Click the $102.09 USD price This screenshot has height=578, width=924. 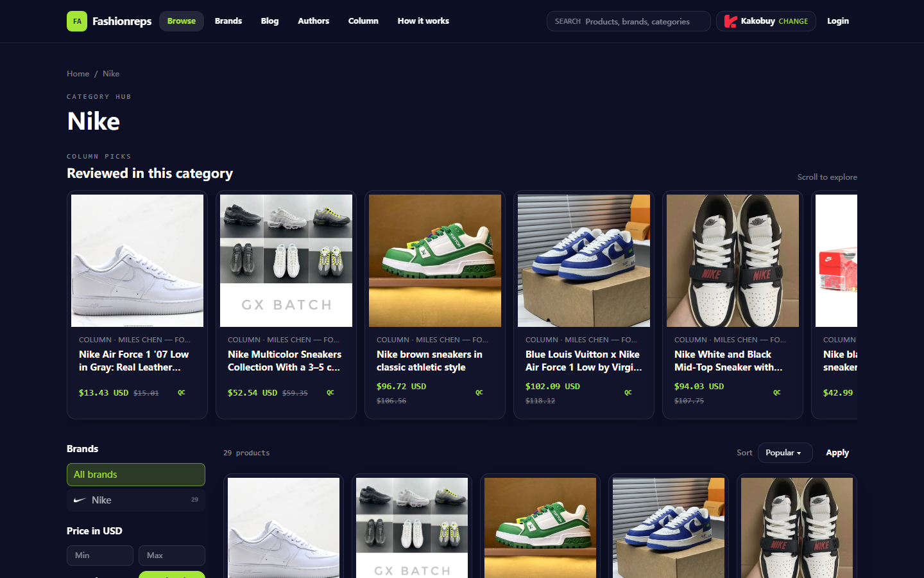552,387
